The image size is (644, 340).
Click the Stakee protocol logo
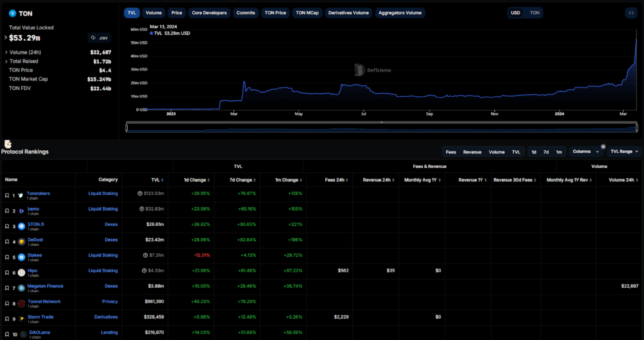click(21, 257)
